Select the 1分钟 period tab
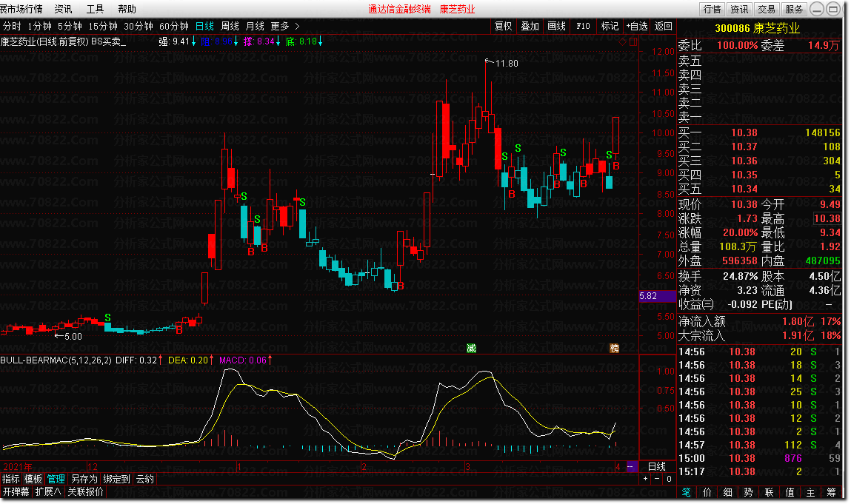Screen dimensions: 851x504 pos(39,26)
